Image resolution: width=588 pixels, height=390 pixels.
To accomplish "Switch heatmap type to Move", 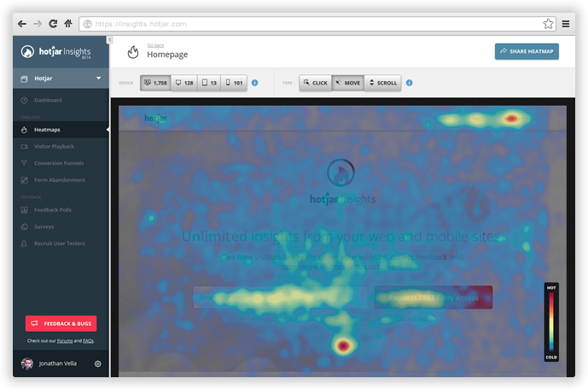I will 348,83.
